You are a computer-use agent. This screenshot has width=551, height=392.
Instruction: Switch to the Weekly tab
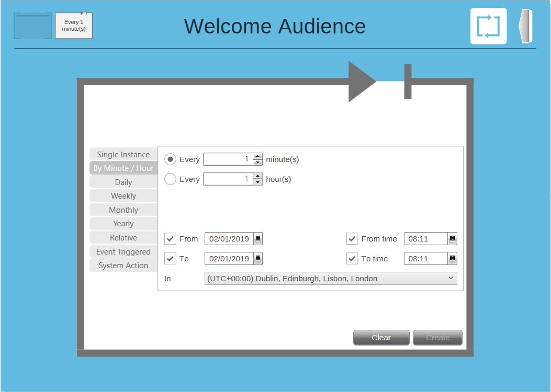click(x=123, y=196)
